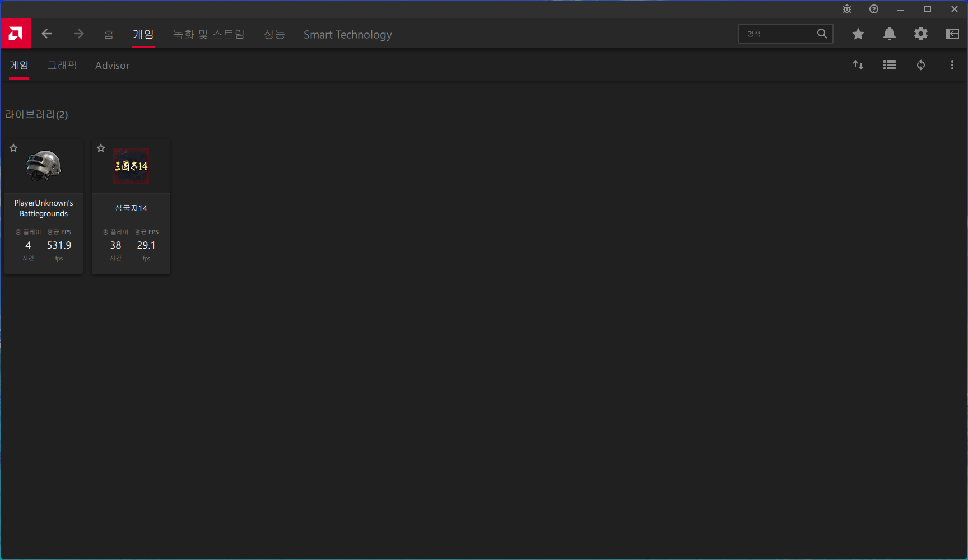Click the magnifier search icon
The width and height of the screenshot is (968, 560).
coord(822,34)
